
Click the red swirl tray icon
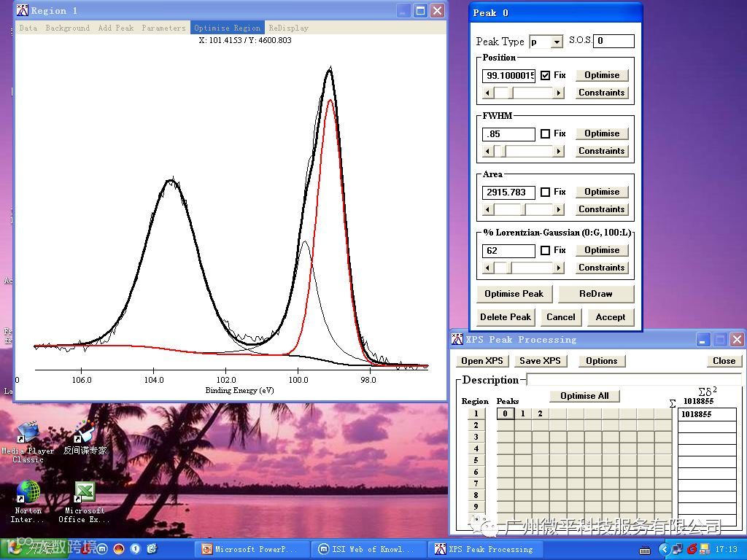692,550
